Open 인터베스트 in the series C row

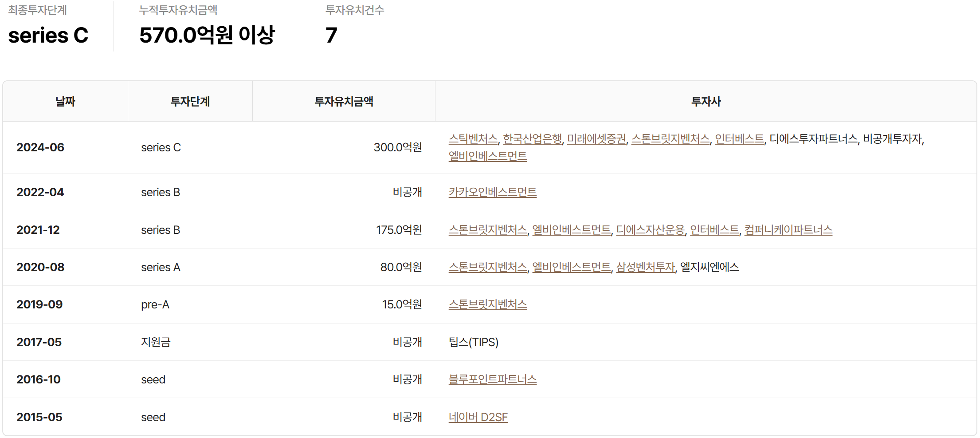(739, 139)
